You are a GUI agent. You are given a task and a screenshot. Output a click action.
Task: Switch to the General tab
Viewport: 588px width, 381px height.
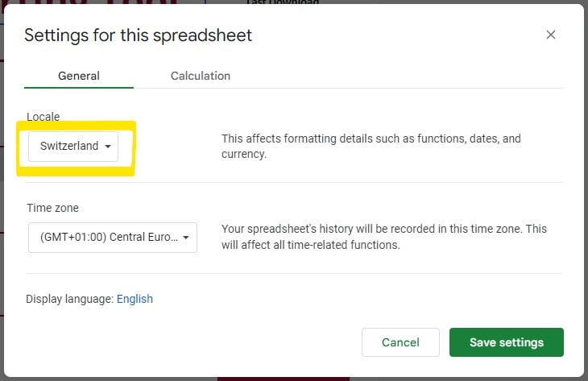[79, 76]
